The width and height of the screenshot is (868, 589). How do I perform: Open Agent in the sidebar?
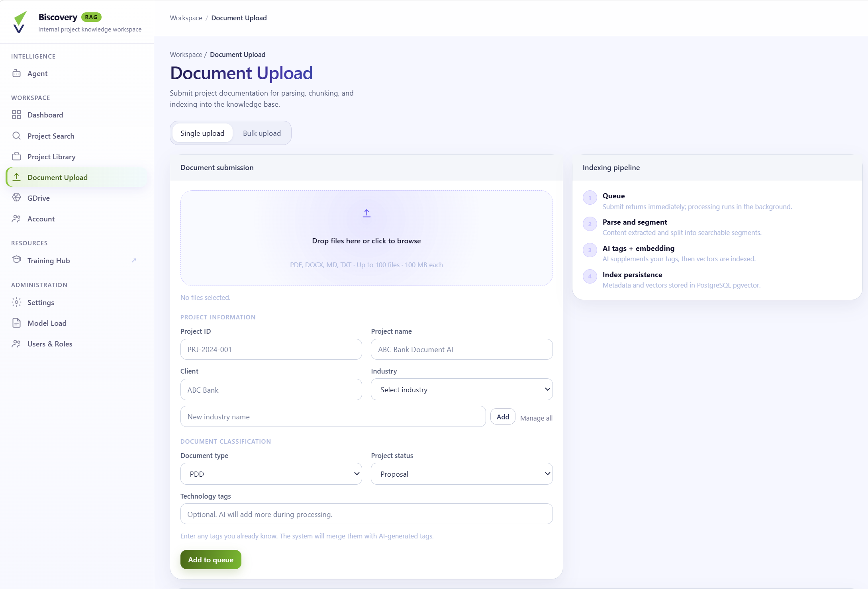[x=76, y=73]
